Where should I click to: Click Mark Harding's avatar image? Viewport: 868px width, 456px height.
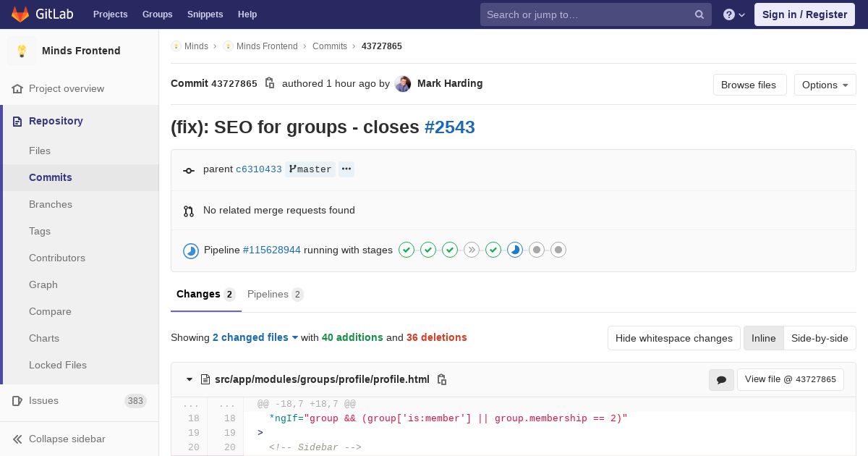tap(403, 84)
